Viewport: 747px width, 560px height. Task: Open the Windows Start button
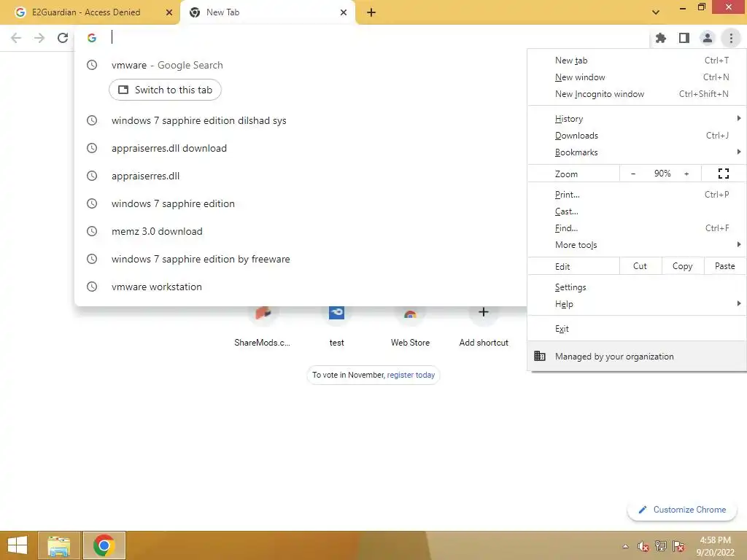[18, 545]
